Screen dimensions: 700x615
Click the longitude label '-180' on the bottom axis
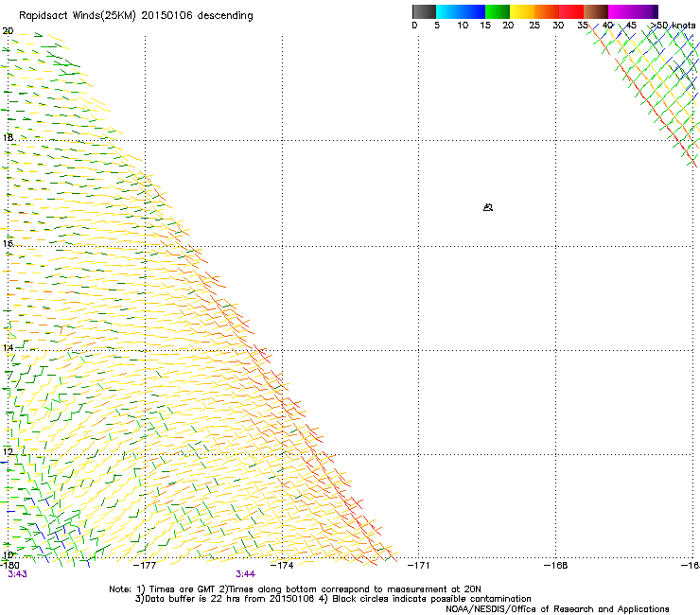tap(9, 566)
